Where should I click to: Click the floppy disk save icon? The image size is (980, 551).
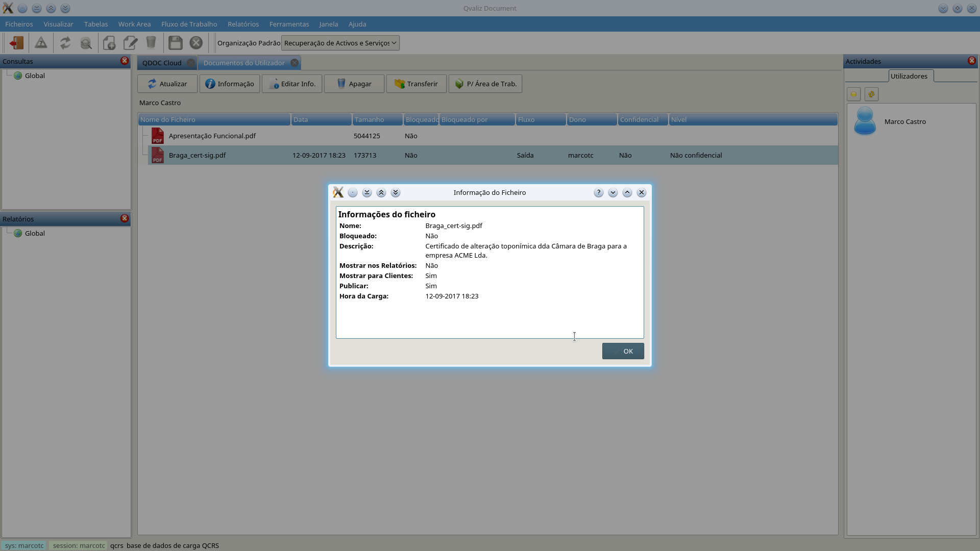(175, 43)
